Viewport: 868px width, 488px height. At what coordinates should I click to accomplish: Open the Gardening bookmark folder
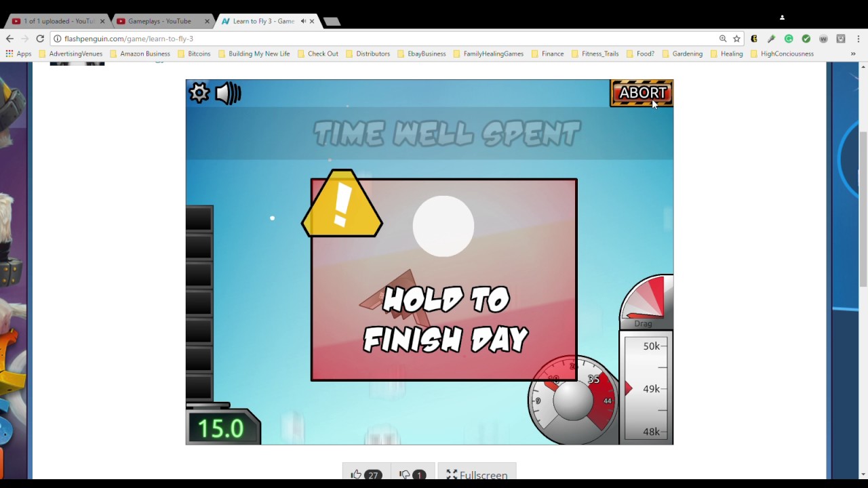(x=682, y=54)
